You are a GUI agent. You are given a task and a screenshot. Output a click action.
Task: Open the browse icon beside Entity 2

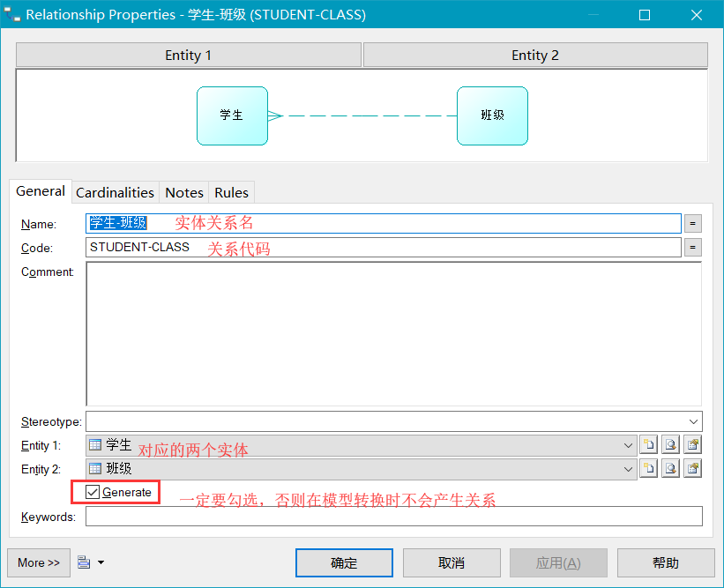point(670,469)
